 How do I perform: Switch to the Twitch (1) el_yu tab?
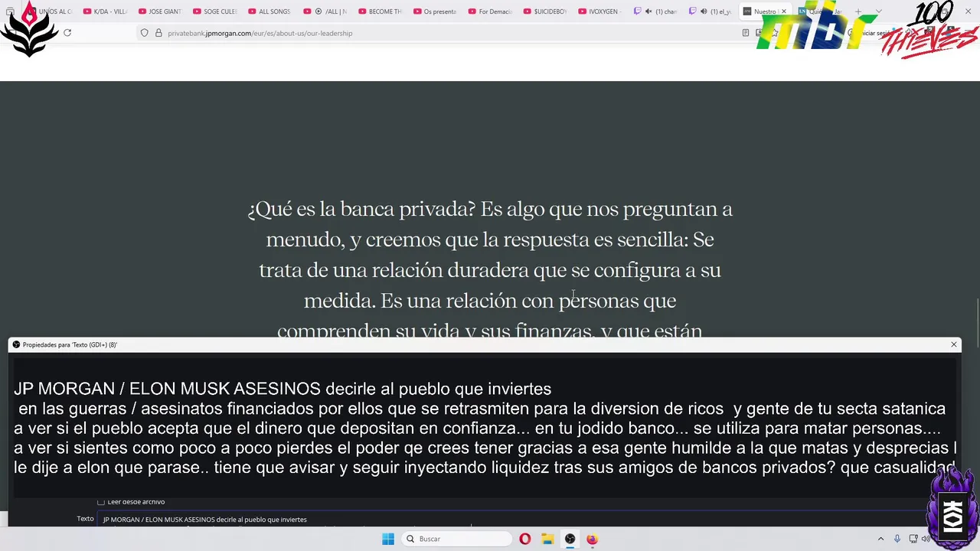point(711,11)
